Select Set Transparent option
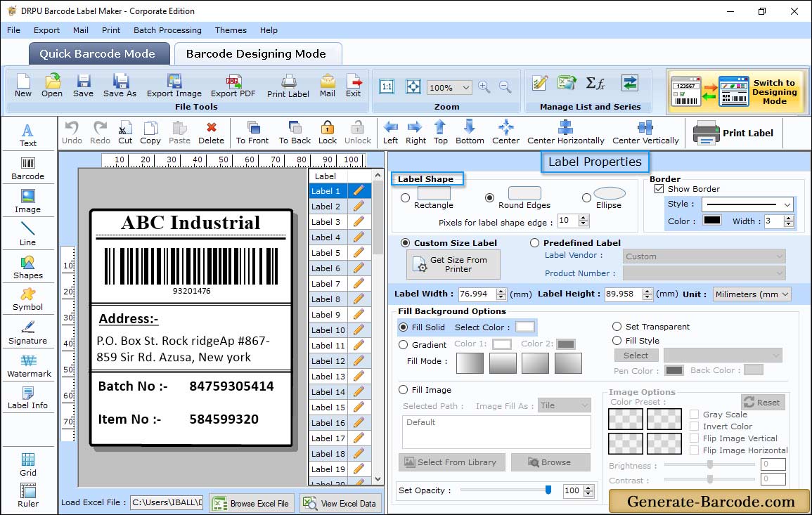This screenshot has width=812, height=515. pyautogui.click(x=617, y=327)
